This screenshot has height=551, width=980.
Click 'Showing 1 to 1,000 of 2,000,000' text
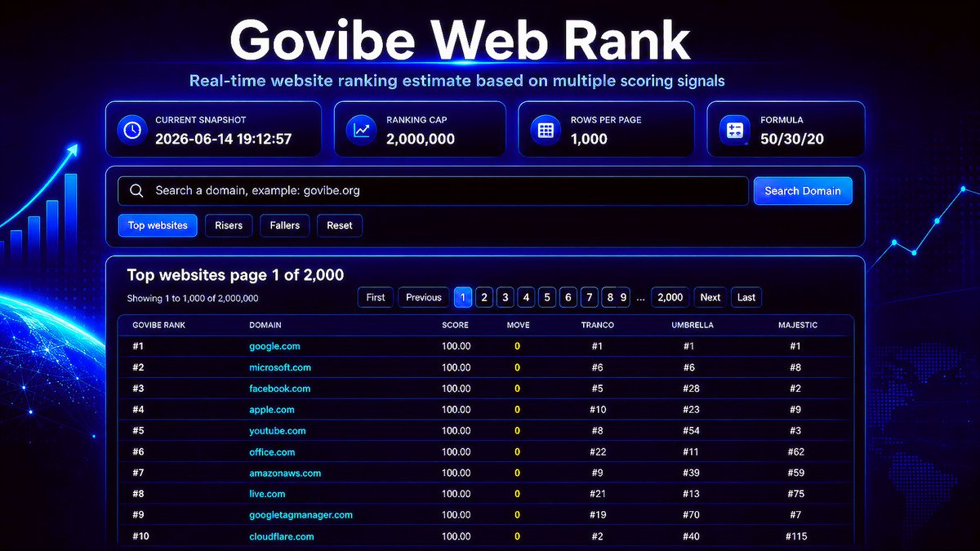click(193, 299)
